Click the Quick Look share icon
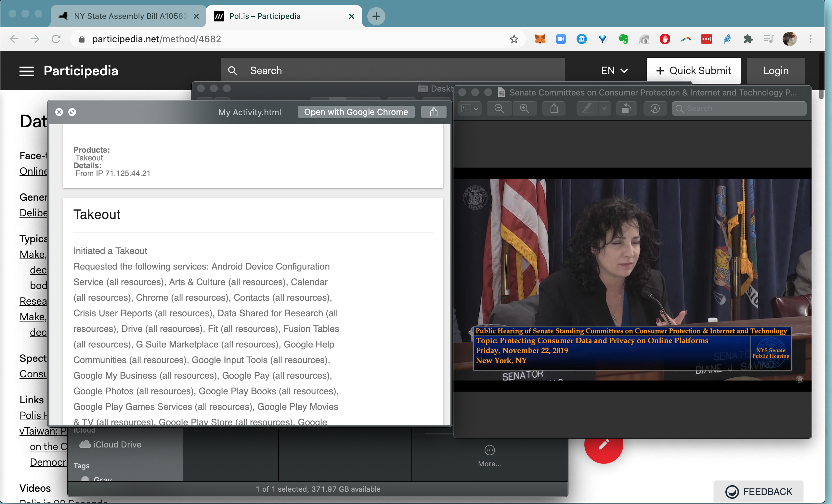Viewport: 832px width, 504px height. click(434, 112)
